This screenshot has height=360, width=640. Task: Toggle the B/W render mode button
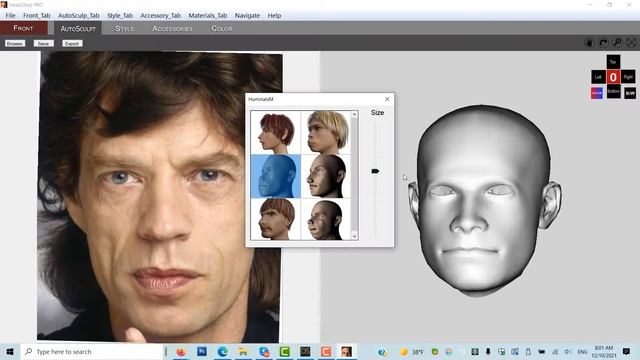click(630, 93)
